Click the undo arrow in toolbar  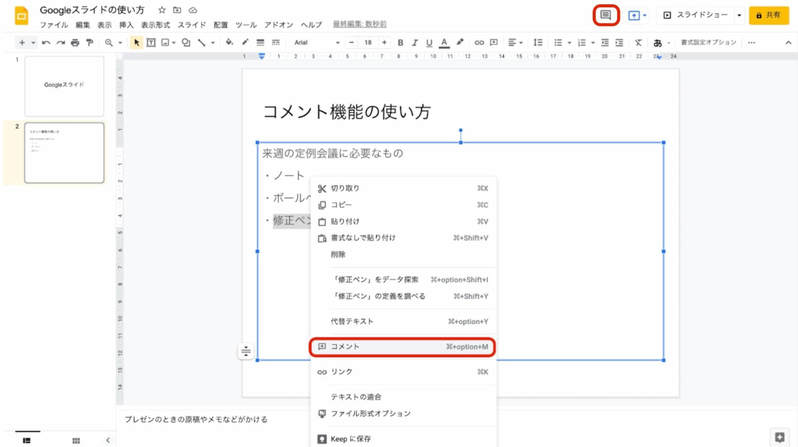46,43
